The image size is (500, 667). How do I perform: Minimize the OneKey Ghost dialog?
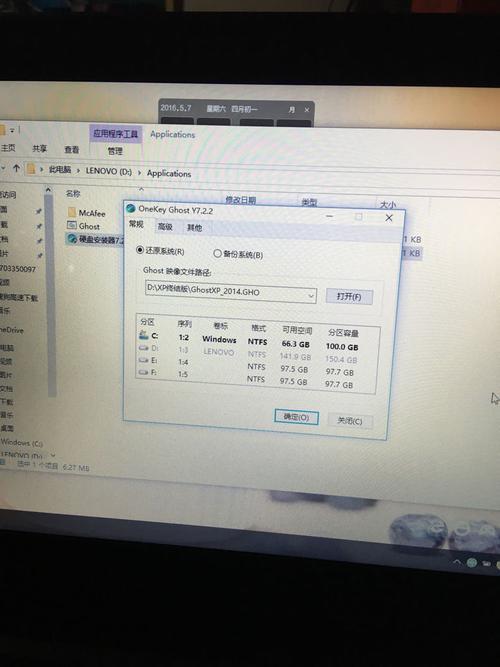click(x=329, y=217)
